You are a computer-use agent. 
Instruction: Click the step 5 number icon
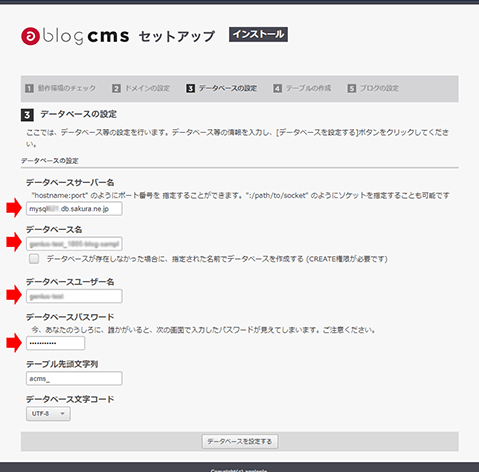pyautogui.click(x=351, y=88)
